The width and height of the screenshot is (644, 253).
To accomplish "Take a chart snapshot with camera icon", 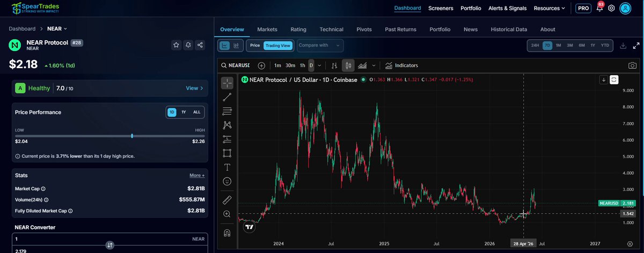I will [632, 65].
